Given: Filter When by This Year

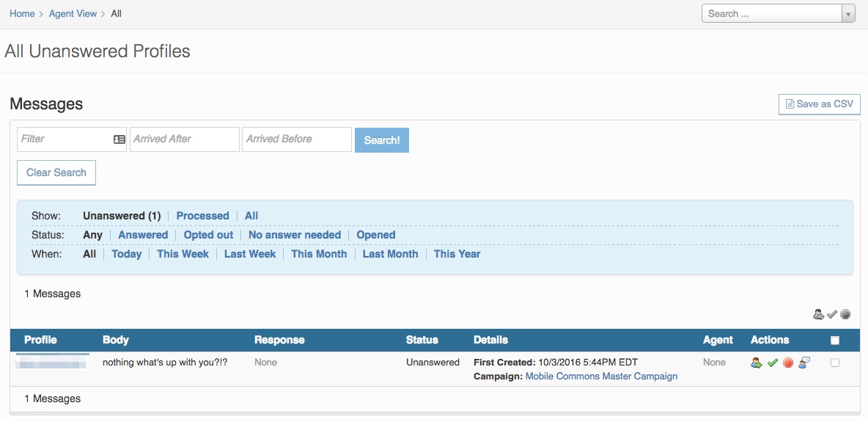Looking at the screenshot, I should [x=457, y=254].
